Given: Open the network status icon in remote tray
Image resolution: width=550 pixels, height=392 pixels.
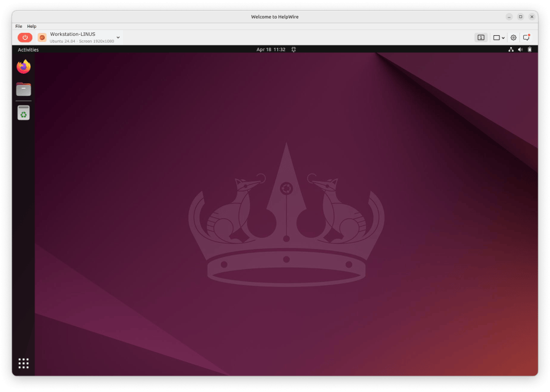Looking at the screenshot, I should [x=511, y=49].
